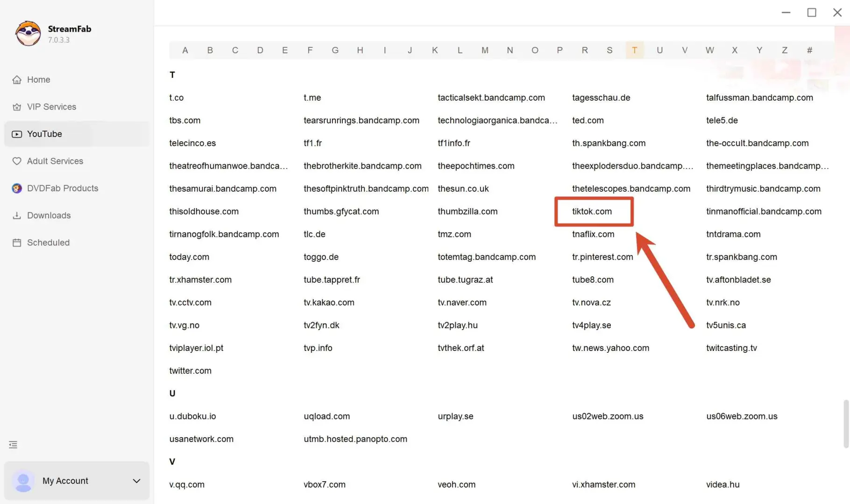
Task: Open the Scheduled page
Action: tap(77, 243)
